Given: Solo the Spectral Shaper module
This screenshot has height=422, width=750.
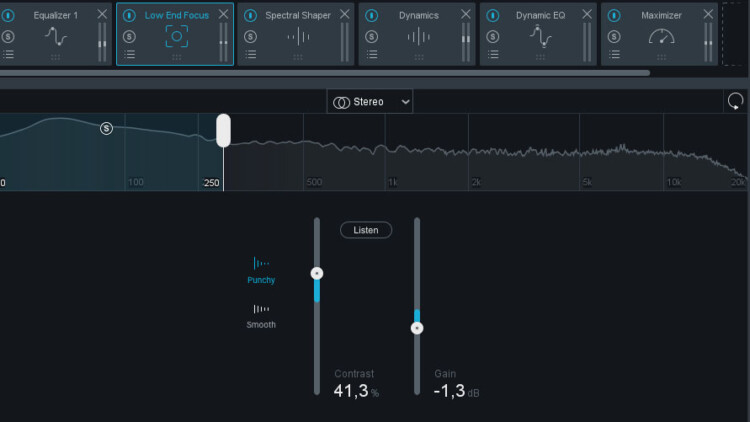Looking at the screenshot, I should 250,36.
